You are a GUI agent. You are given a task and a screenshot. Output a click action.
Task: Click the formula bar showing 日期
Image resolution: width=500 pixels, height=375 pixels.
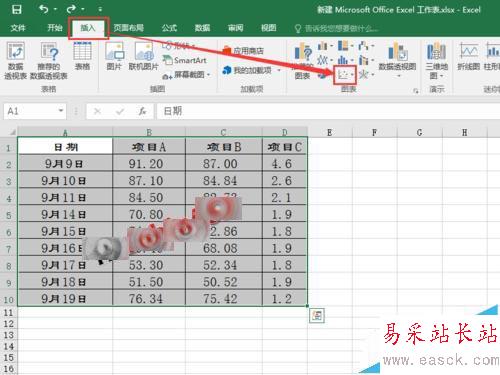click(328, 111)
